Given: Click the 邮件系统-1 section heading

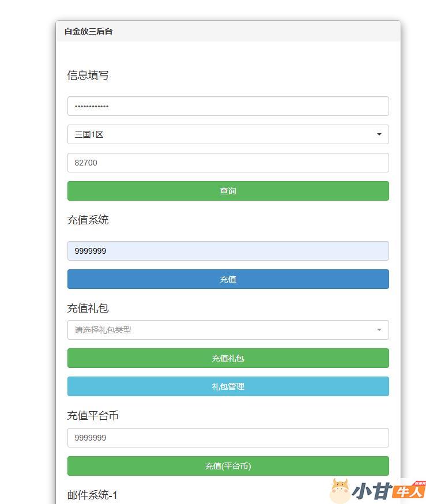Looking at the screenshot, I should [x=92, y=495].
